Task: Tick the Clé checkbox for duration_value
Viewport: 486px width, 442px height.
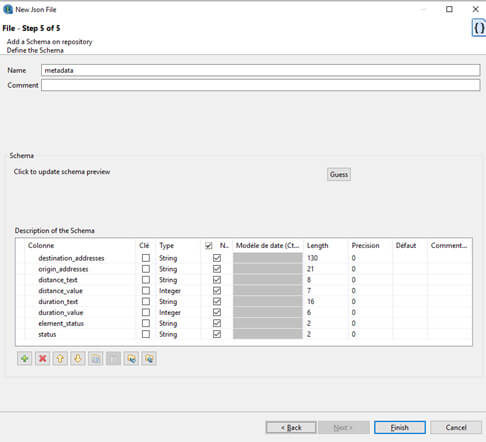Action: point(146,312)
